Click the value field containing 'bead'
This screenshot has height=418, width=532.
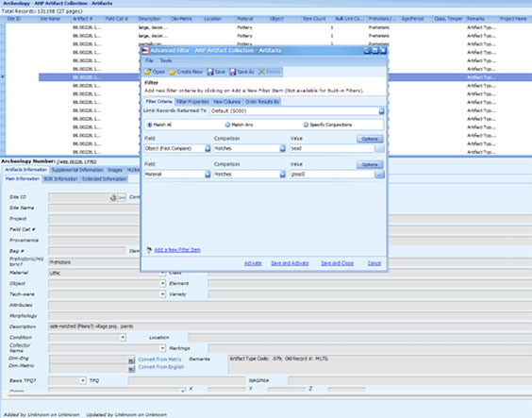[332, 148]
